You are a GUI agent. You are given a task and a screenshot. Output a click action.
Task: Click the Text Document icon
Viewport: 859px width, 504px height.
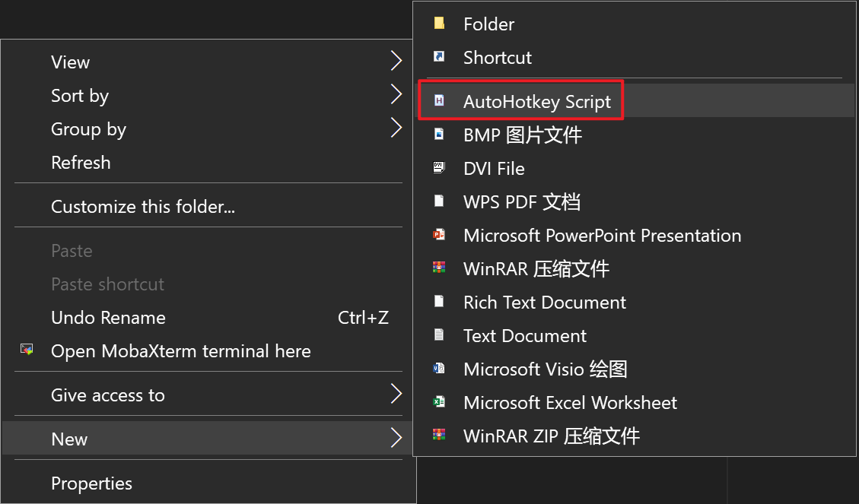tap(439, 334)
